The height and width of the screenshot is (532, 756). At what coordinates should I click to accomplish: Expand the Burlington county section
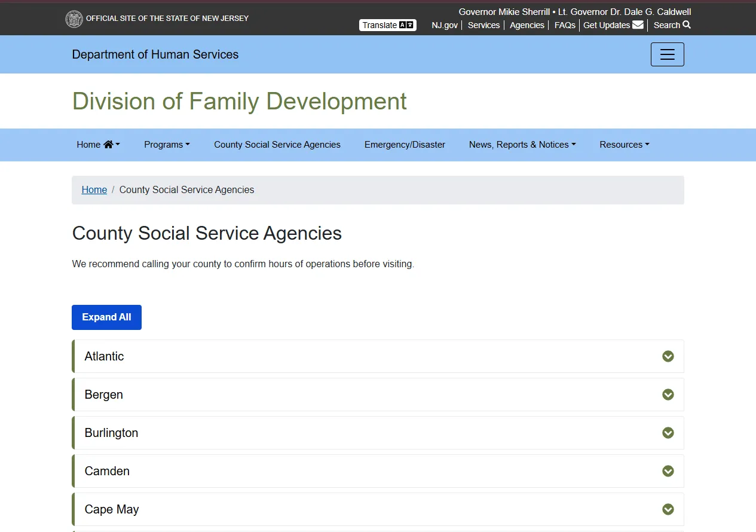coord(378,433)
